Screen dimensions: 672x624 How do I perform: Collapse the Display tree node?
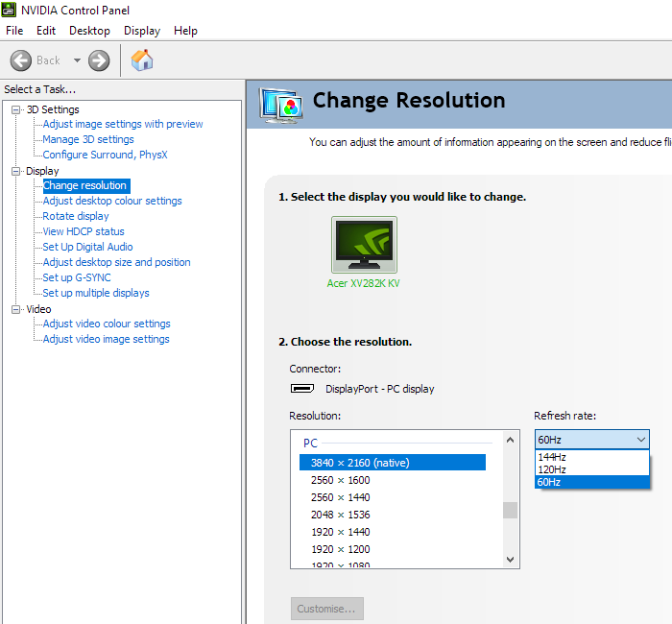coord(16,172)
